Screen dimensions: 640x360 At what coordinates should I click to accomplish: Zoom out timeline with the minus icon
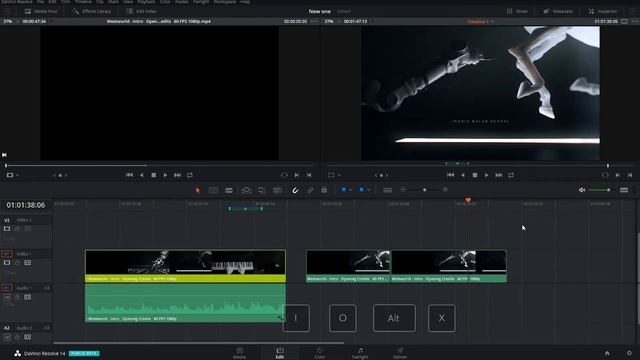[403, 190]
